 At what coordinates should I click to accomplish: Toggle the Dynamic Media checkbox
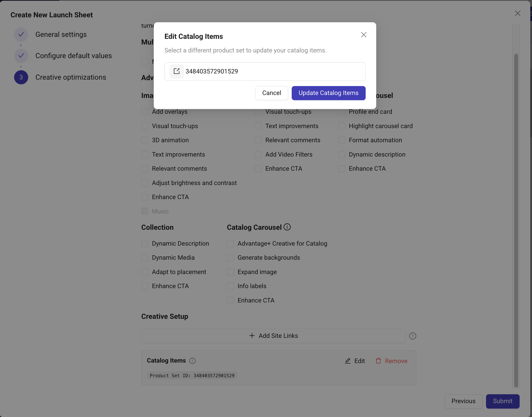coord(145,258)
